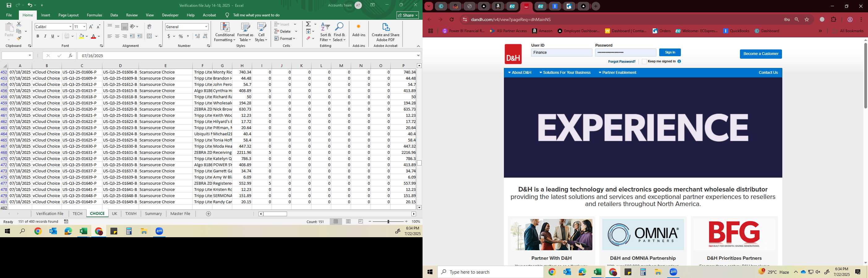Switch to the Summary sheet tab
This screenshot has height=278, width=868.
(153, 214)
